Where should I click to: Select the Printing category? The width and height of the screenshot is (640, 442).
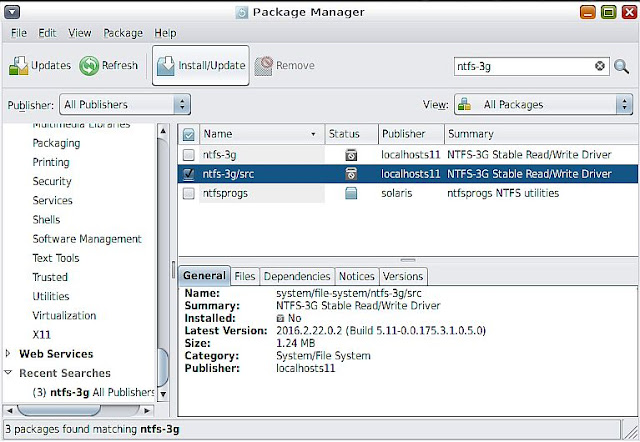[x=51, y=162]
